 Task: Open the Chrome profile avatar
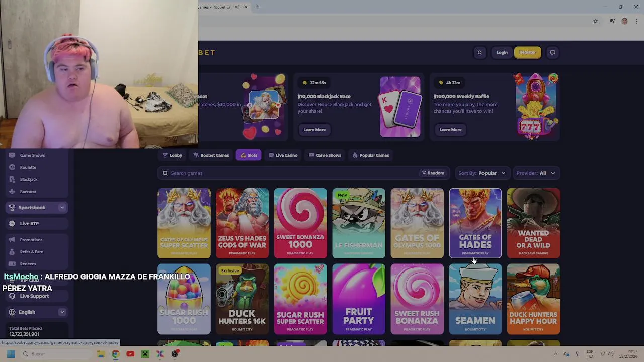pos(625,21)
